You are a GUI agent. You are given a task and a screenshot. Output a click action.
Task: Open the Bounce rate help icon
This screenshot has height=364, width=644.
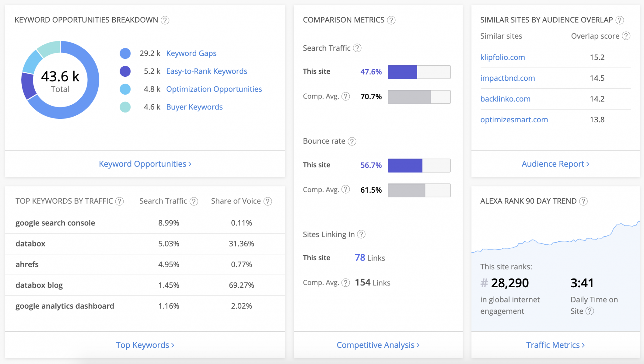click(x=351, y=141)
